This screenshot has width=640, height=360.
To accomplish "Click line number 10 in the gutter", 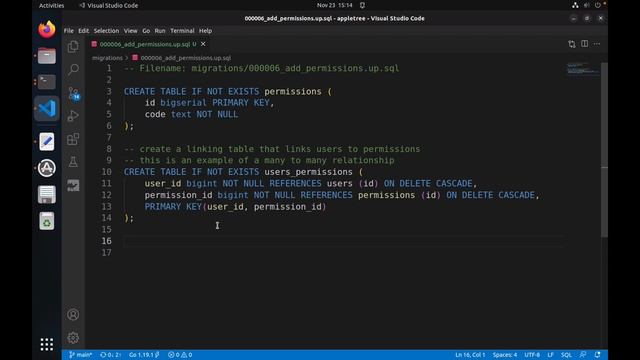I will point(106,172).
